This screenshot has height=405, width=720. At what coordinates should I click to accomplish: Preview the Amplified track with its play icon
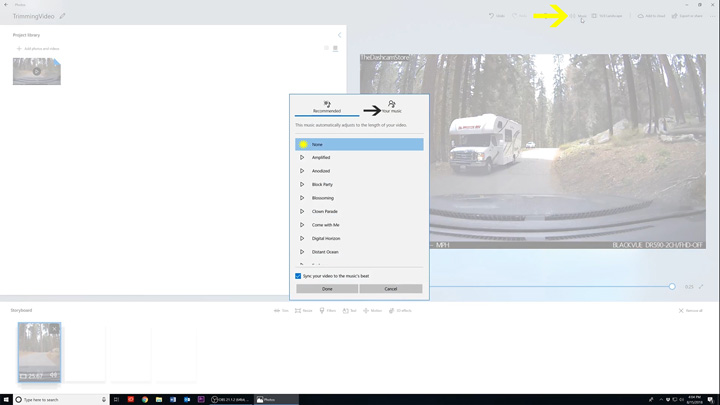point(302,158)
